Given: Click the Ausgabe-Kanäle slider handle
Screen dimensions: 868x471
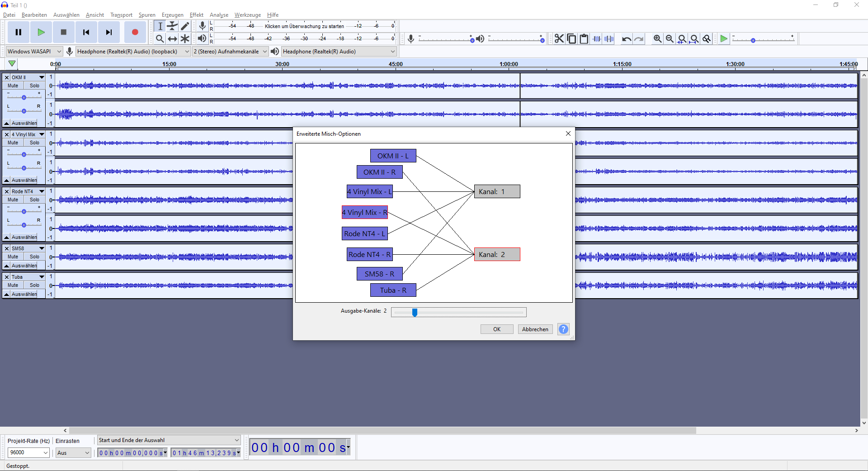Looking at the screenshot, I should [x=415, y=312].
